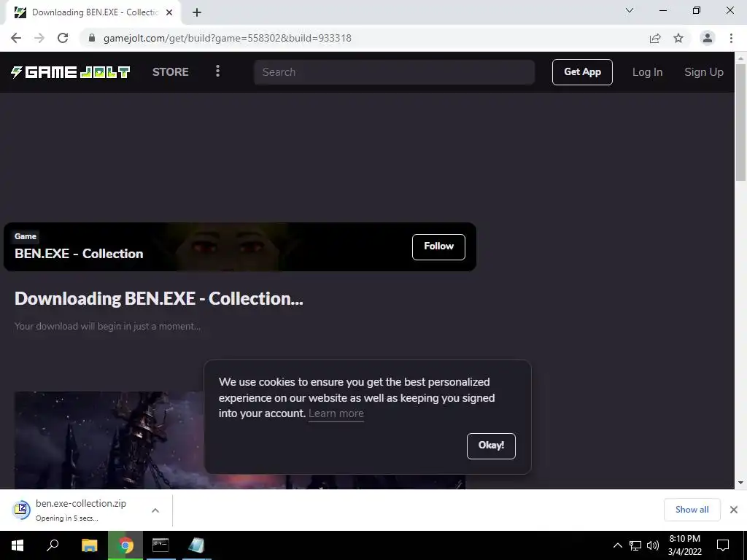Viewport: 747px width, 560px height.
Task: Open the BEN.EXE - Collection game title
Action: [x=79, y=254]
